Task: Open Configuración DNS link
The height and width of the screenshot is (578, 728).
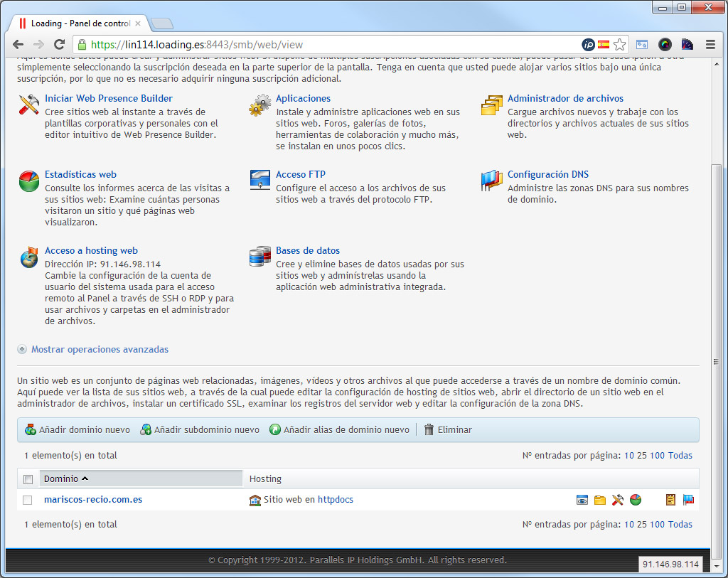Action: (548, 175)
